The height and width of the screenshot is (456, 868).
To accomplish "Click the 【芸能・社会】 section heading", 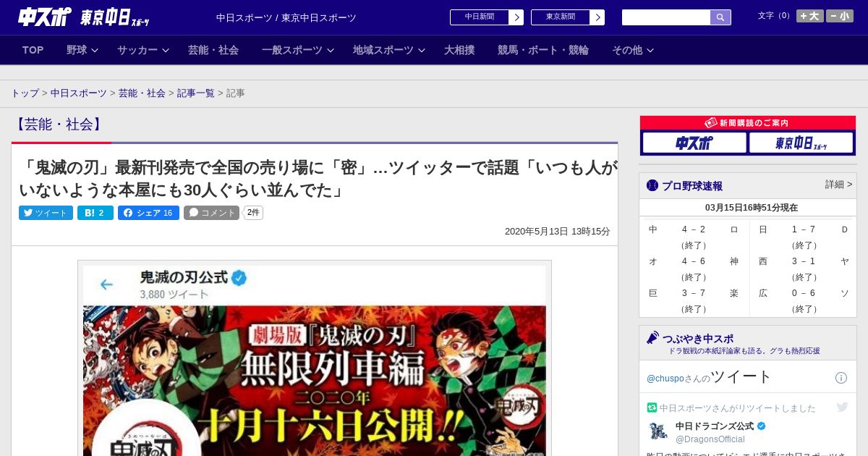I will tap(58, 124).
